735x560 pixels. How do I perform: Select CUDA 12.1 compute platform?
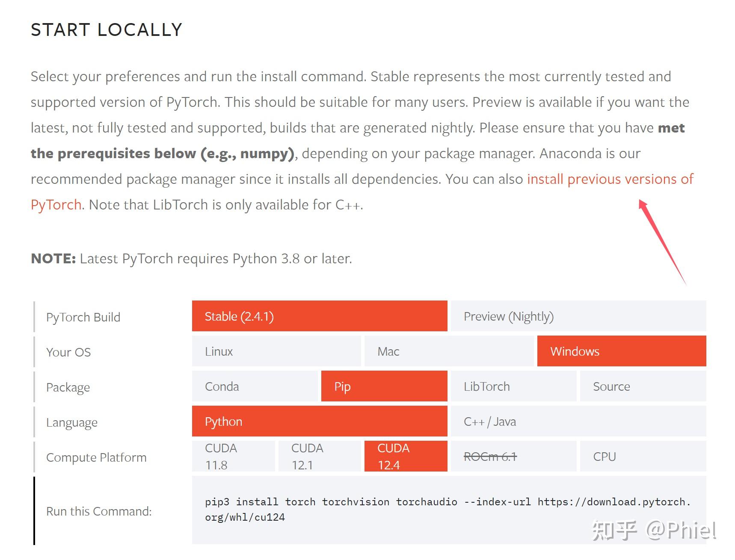319,457
